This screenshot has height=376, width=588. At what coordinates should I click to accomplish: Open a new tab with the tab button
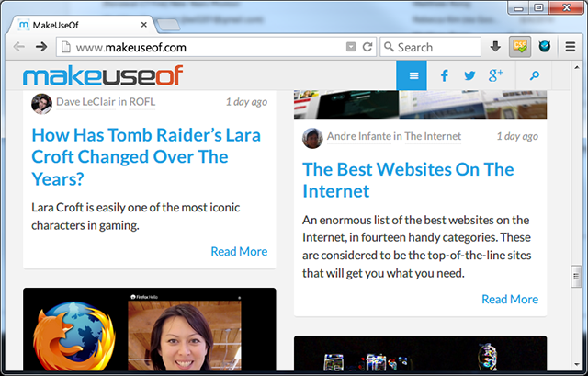click(x=166, y=24)
